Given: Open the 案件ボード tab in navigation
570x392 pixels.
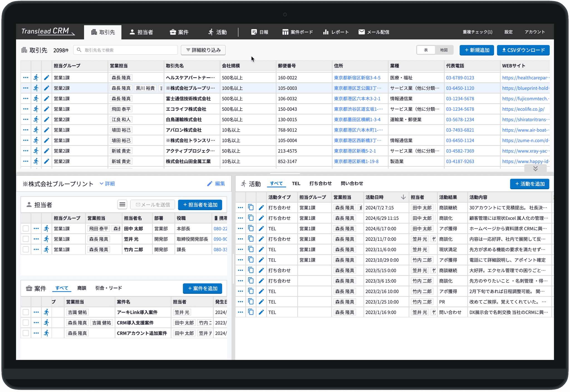Looking at the screenshot, I should tap(298, 32).
